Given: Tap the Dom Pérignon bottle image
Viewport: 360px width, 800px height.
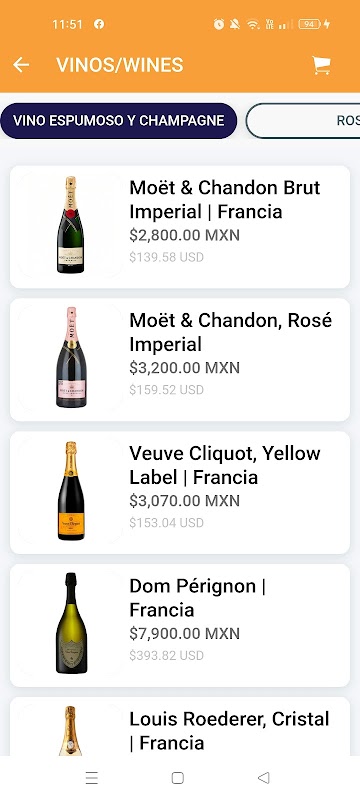Looking at the screenshot, I should (x=71, y=623).
